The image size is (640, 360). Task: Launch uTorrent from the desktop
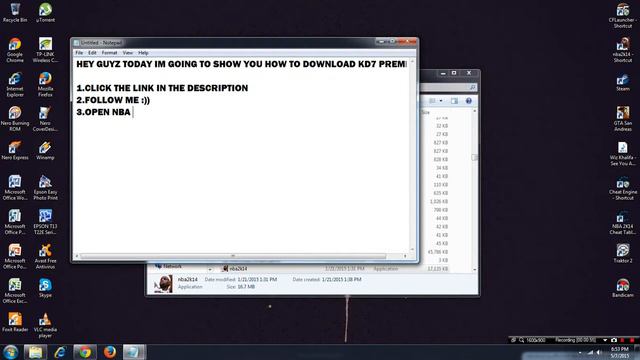[x=45, y=12]
